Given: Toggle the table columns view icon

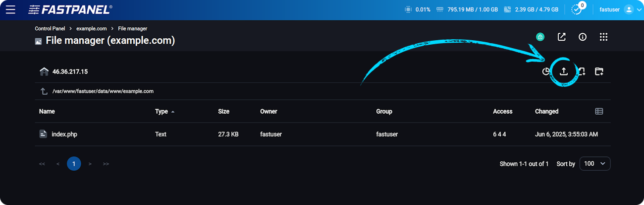Looking at the screenshot, I should coord(599,111).
